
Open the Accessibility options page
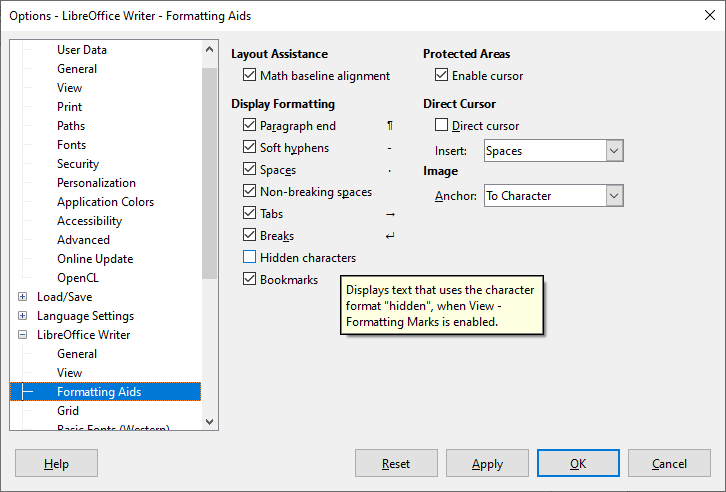tap(89, 221)
